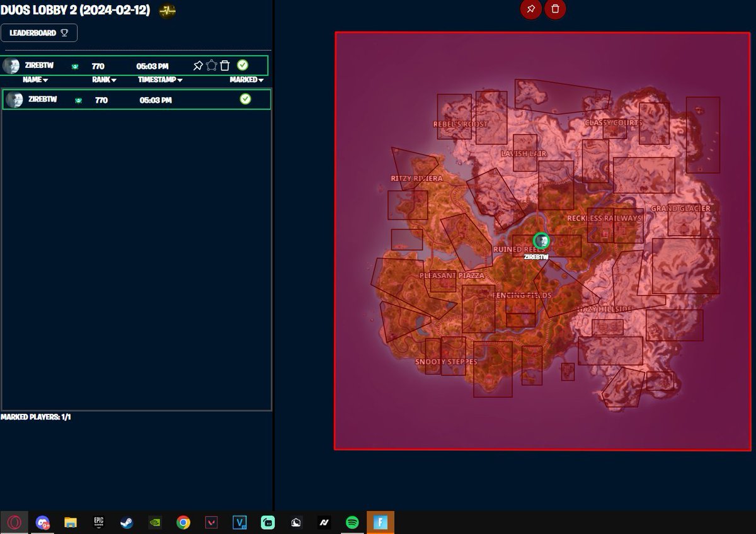Click the yellow heartbeat pulse icon beside the lobby title

point(167,11)
